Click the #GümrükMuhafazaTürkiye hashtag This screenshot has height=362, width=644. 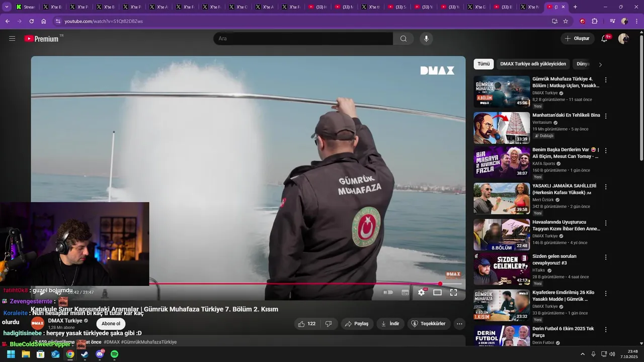[149, 342]
